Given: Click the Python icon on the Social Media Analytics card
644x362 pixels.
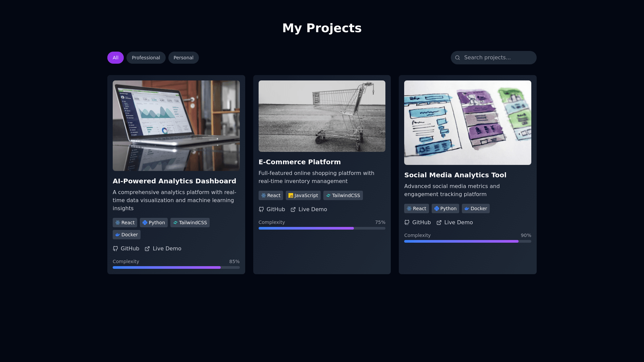Looking at the screenshot, I should pos(436,208).
